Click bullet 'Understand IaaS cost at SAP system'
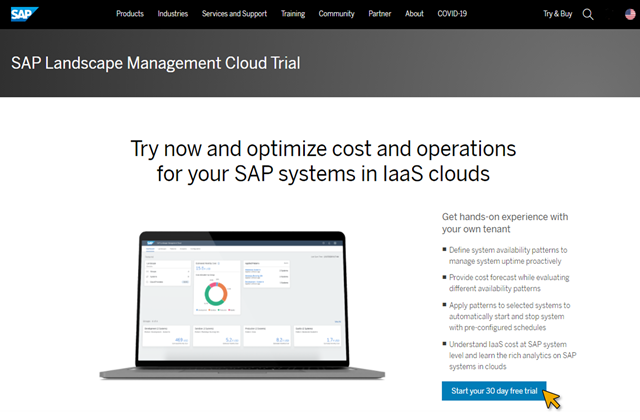The height and width of the screenshot is (420, 640). (x=513, y=356)
